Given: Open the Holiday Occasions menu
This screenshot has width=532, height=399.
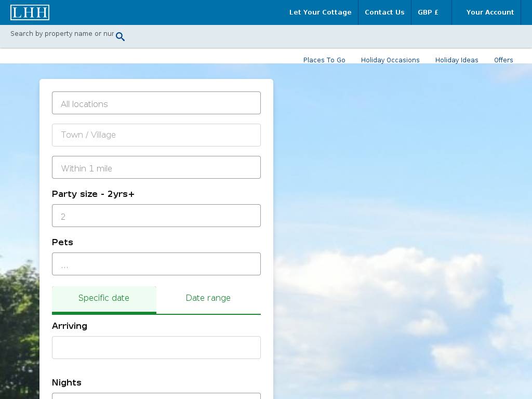Looking at the screenshot, I should click(390, 60).
